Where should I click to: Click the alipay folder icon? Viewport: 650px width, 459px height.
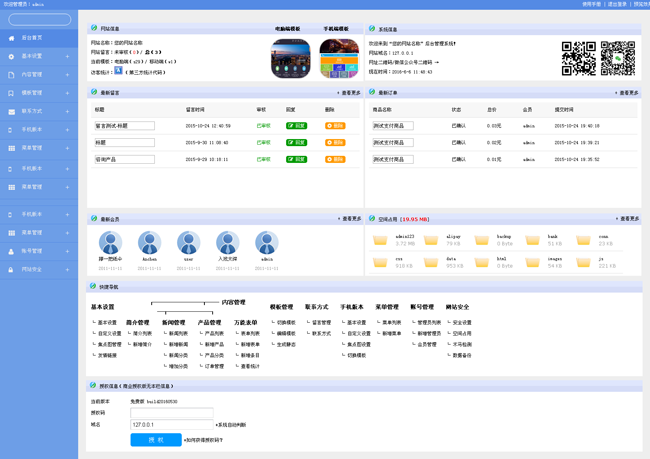(x=431, y=240)
